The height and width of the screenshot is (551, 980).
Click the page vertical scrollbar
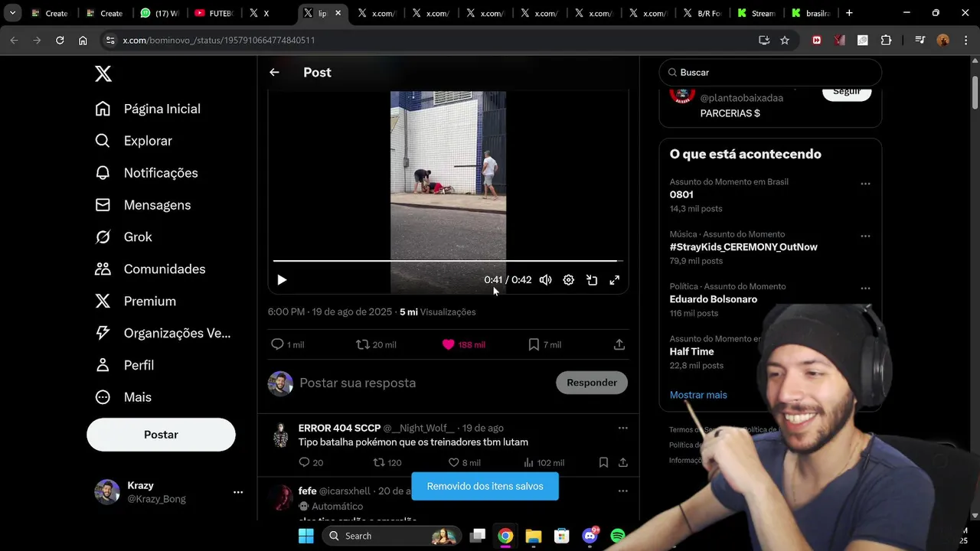975,92
